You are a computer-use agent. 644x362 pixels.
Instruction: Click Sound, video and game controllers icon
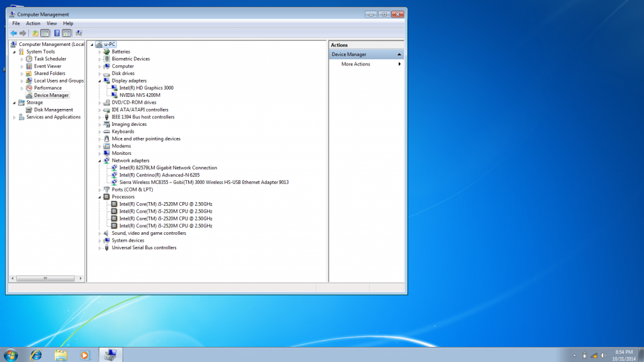(x=107, y=233)
